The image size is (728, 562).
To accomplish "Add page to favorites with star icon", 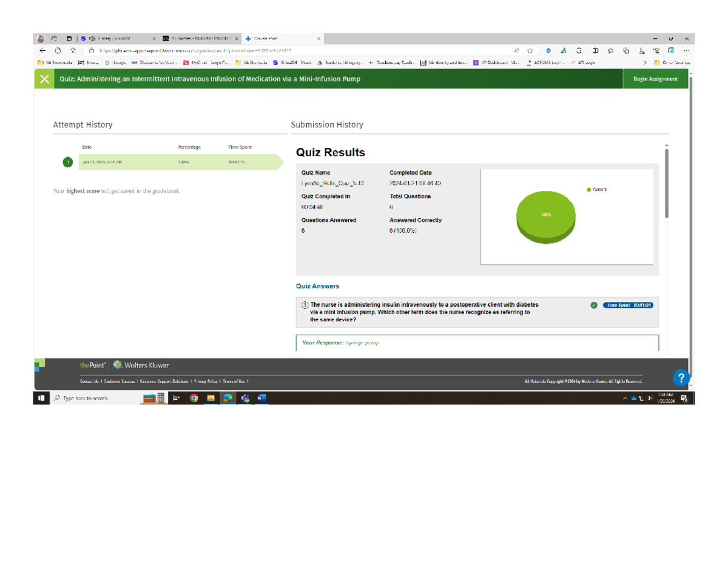I will 530,51.
